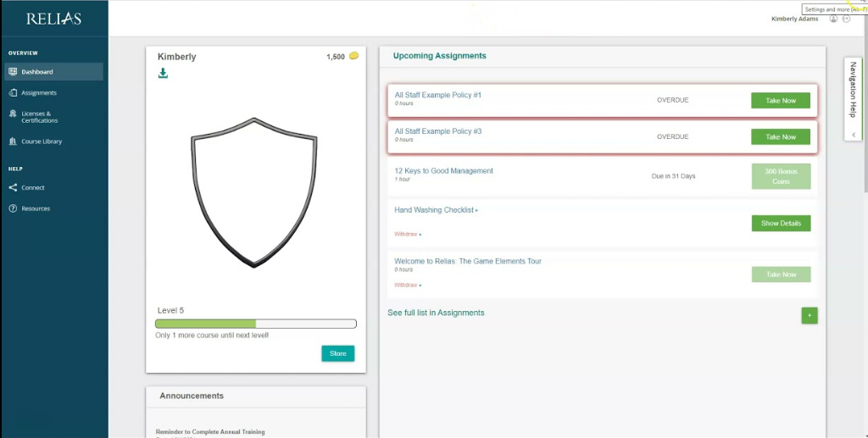
Task: Click the Course Library building icon
Action: tap(13, 141)
